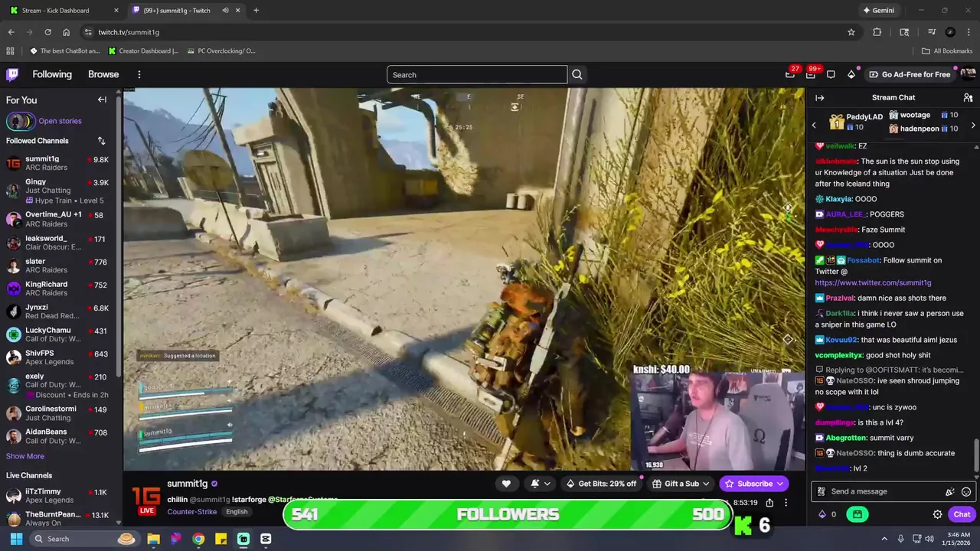Screen dimensions: 980x551
Task: Open iiTzTimmy live channel
Action: (x=60, y=496)
